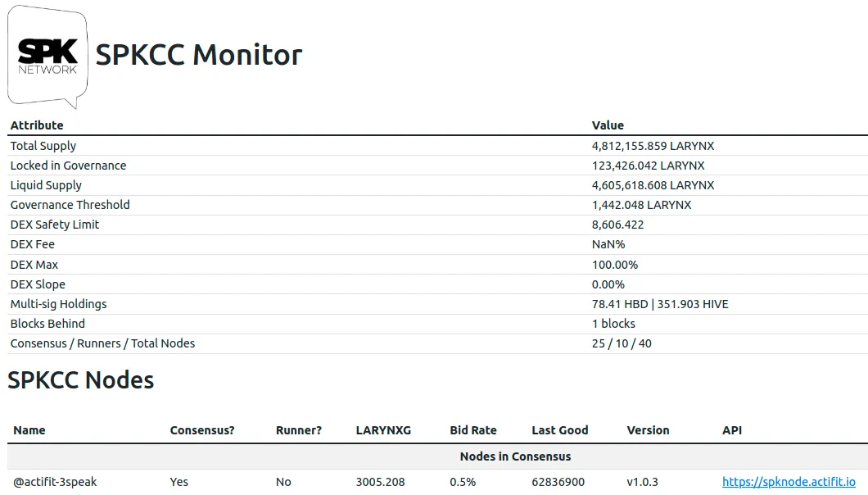Select the 123,426.042 LARYNX value
This screenshot has height=495, width=868.
[649, 166]
